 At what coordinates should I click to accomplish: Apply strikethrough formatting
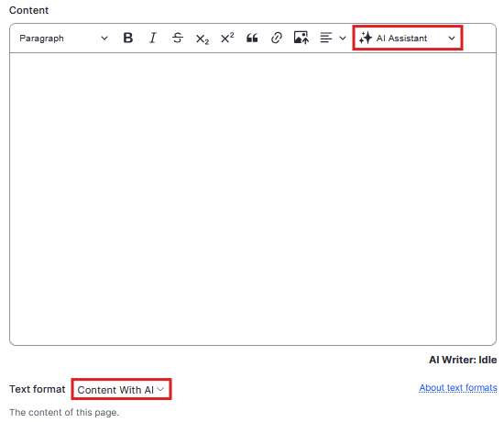pos(178,38)
